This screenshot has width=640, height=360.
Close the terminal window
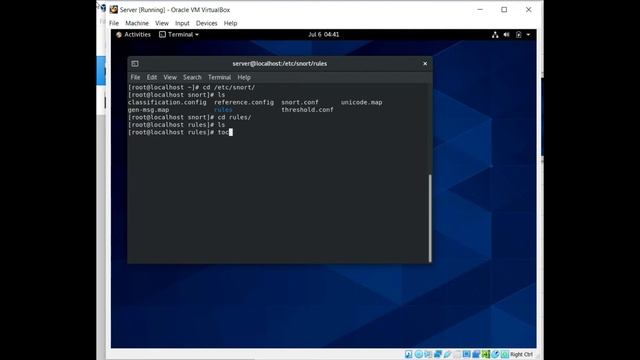pyautogui.click(x=425, y=64)
